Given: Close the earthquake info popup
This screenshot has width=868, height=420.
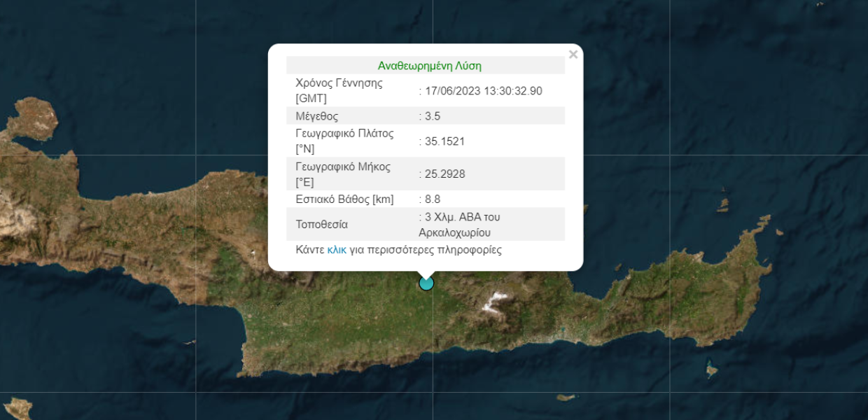Looking at the screenshot, I should pyautogui.click(x=573, y=55).
